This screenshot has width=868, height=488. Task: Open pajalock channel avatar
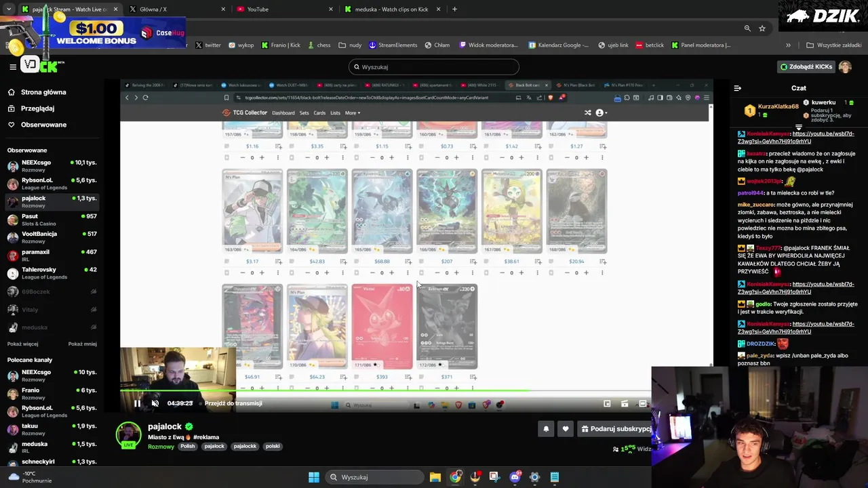[128, 434]
